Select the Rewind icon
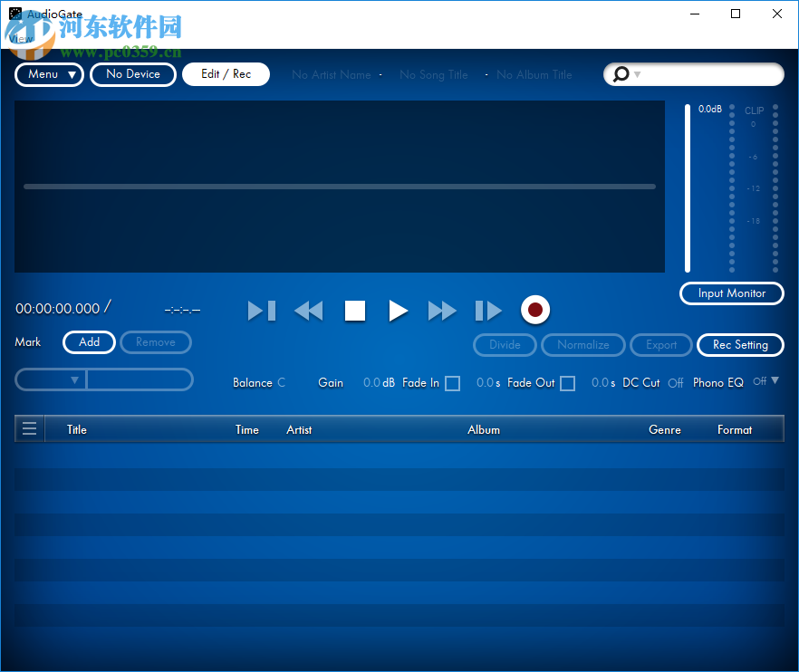This screenshot has height=672, width=799. click(x=308, y=311)
